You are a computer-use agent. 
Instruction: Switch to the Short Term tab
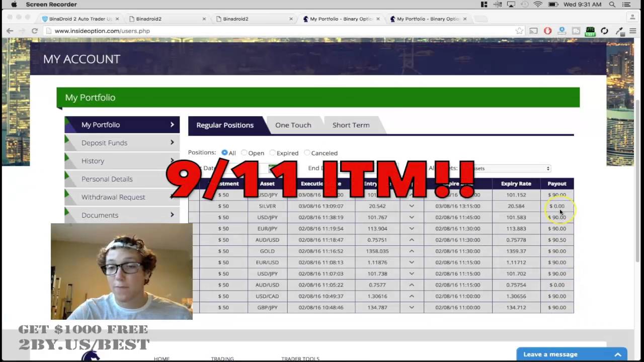pos(351,125)
